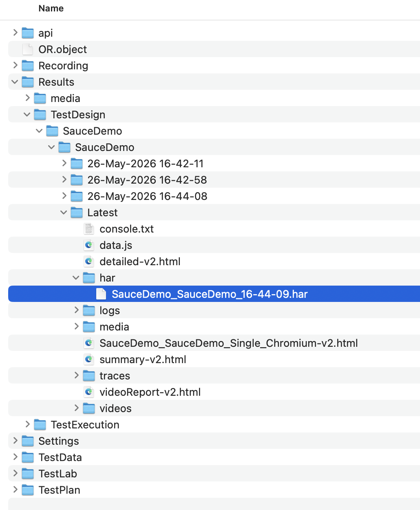Select the 26-May-2026 16-44-08 folder name

147,196
